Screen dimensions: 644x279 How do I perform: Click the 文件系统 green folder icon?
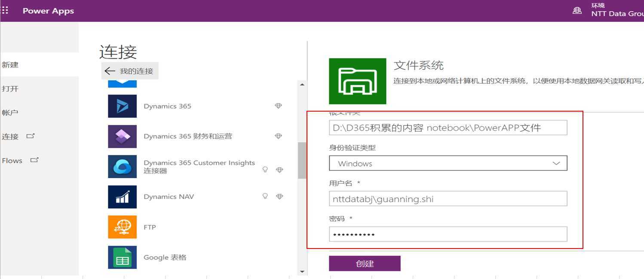[358, 81]
